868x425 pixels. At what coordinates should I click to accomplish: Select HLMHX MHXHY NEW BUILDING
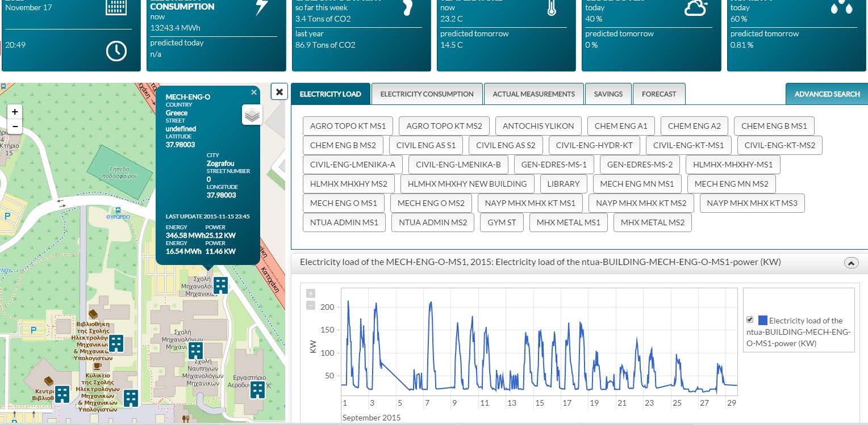pos(468,184)
